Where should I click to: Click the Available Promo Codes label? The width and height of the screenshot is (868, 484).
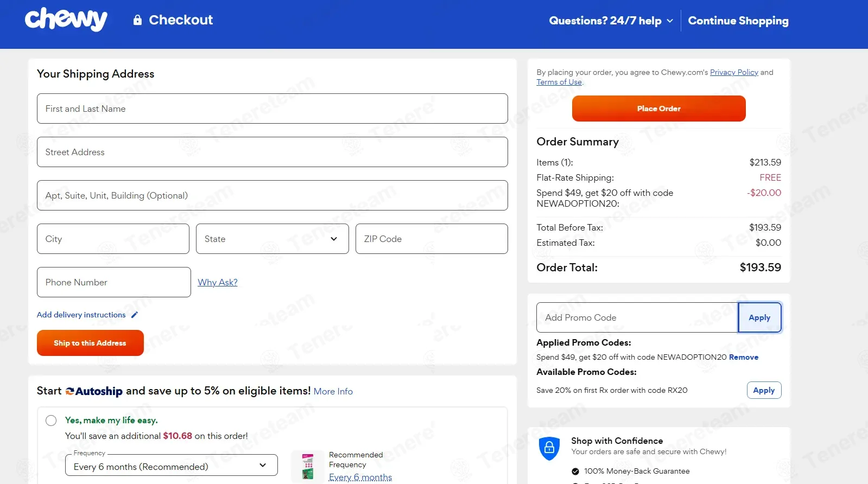(x=586, y=372)
